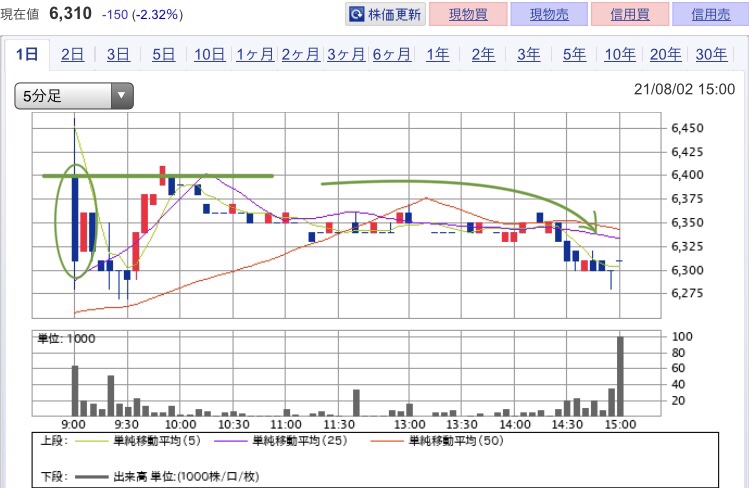Image resolution: width=749 pixels, height=488 pixels.
Task: Click the 13:00 time axis label
Action: [409, 424]
